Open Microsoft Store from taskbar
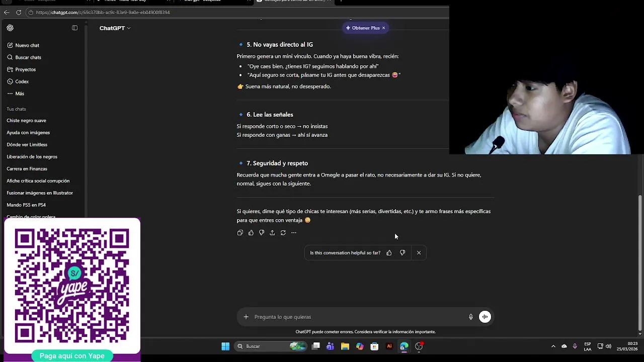 click(374, 346)
